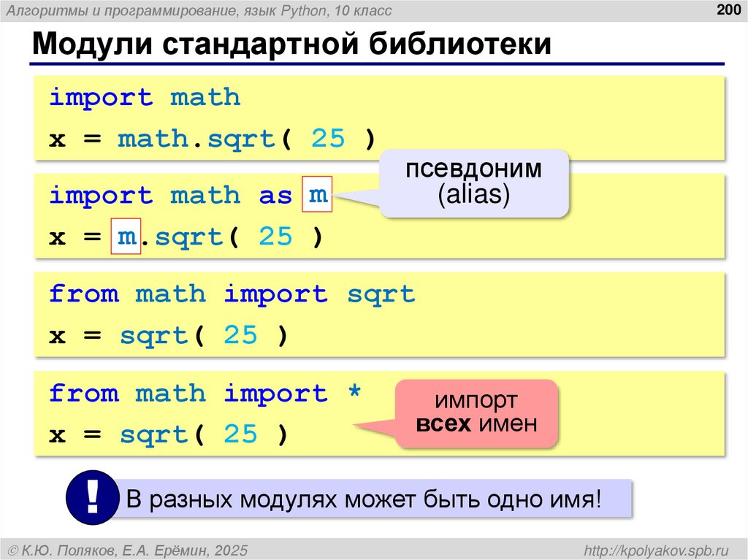Select the page number 200 badge
The image size is (748, 560).
730,9
